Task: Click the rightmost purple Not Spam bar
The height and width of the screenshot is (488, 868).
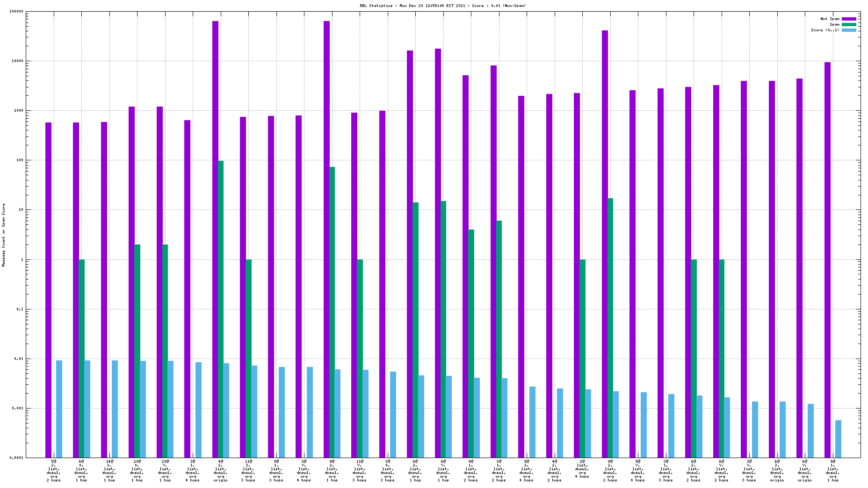Action: click(x=827, y=259)
